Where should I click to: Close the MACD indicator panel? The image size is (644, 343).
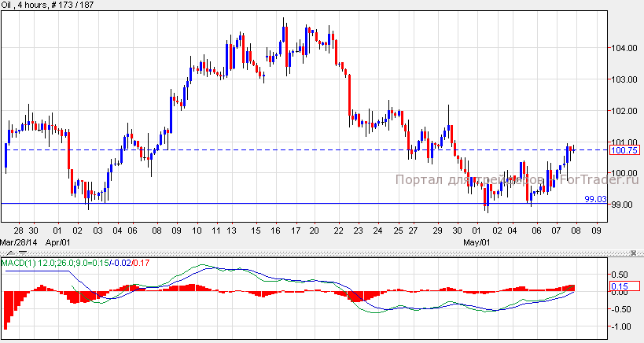tap(634, 253)
